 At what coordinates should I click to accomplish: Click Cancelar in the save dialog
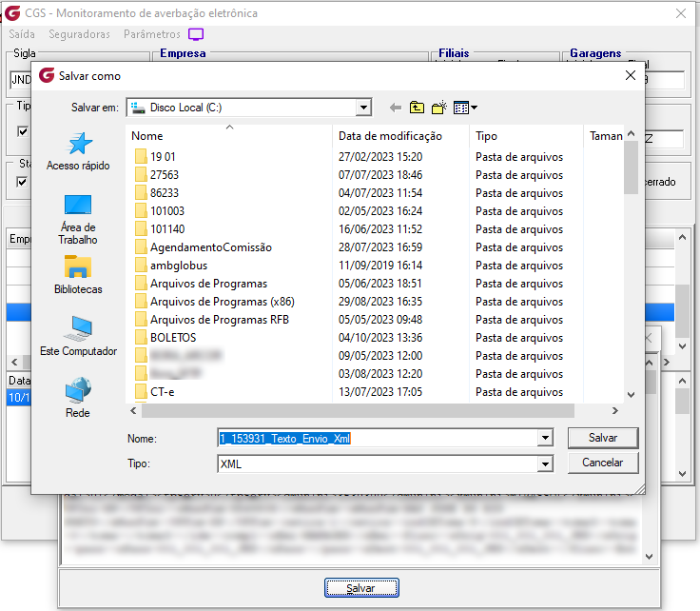(603, 463)
